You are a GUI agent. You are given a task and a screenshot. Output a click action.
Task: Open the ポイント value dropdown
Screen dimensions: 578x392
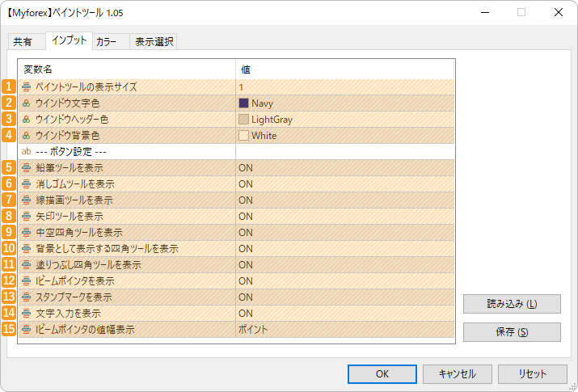(x=345, y=330)
